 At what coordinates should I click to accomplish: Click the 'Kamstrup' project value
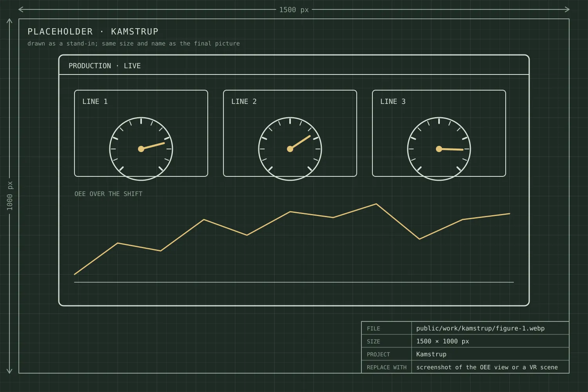(x=431, y=354)
